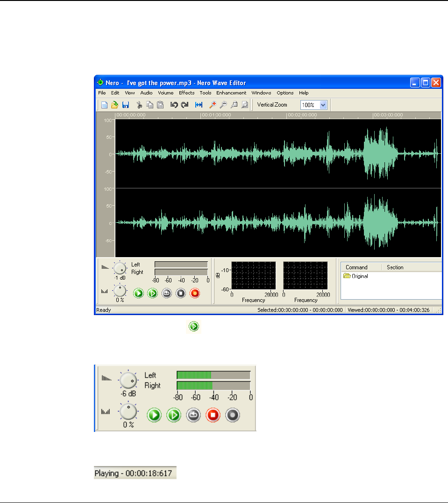The height and width of the screenshot is (503, 448).
Task: Click the 00:01:00:000 timeline marker
Action: (216, 115)
